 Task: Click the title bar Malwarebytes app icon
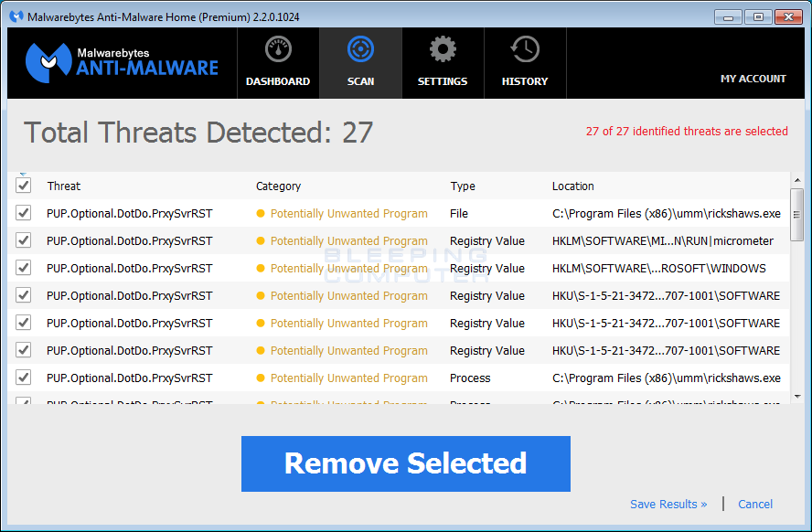click(x=16, y=16)
